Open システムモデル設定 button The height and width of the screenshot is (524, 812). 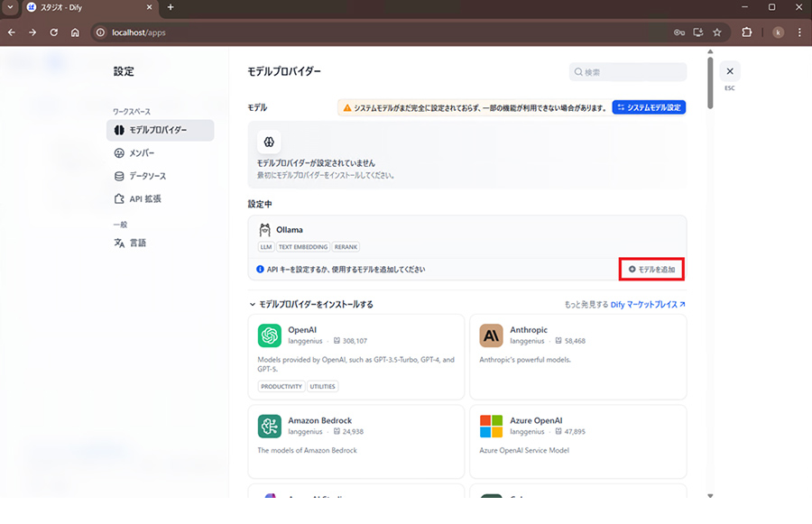649,107
